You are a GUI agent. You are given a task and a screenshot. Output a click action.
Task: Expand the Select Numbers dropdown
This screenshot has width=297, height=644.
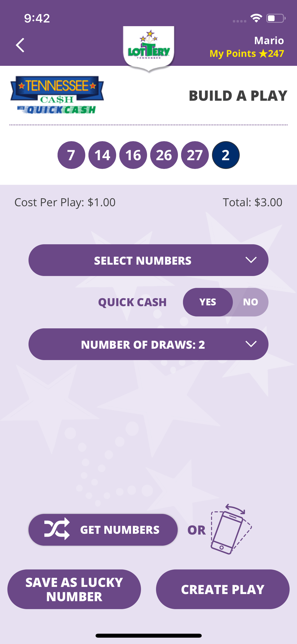click(x=148, y=260)
